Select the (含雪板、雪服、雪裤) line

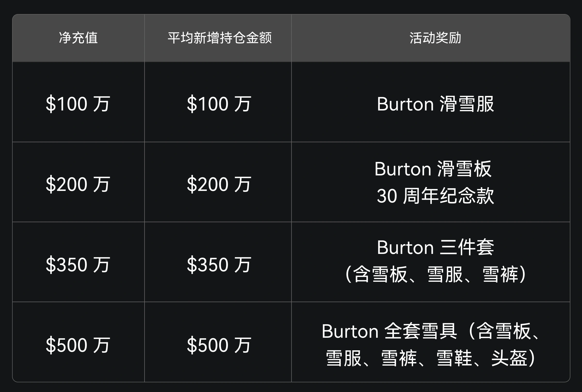pyautogui.click(x=435, y=274)
